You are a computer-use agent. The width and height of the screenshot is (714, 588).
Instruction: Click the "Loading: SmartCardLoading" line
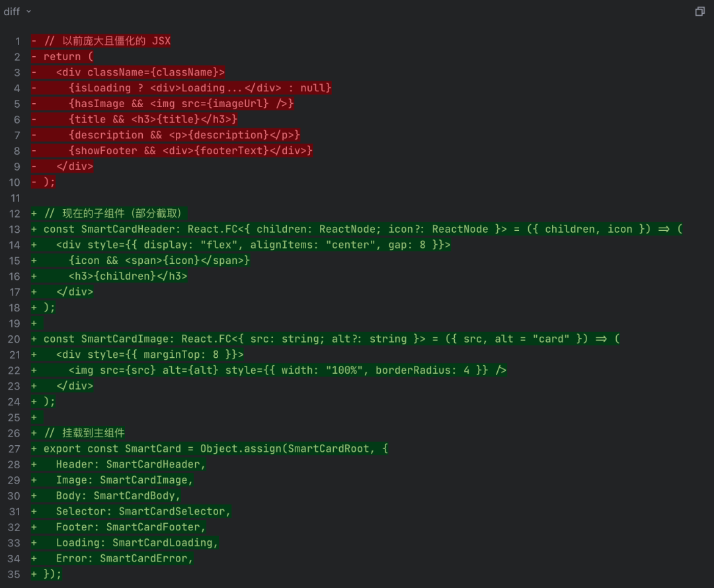click(136, 542)
